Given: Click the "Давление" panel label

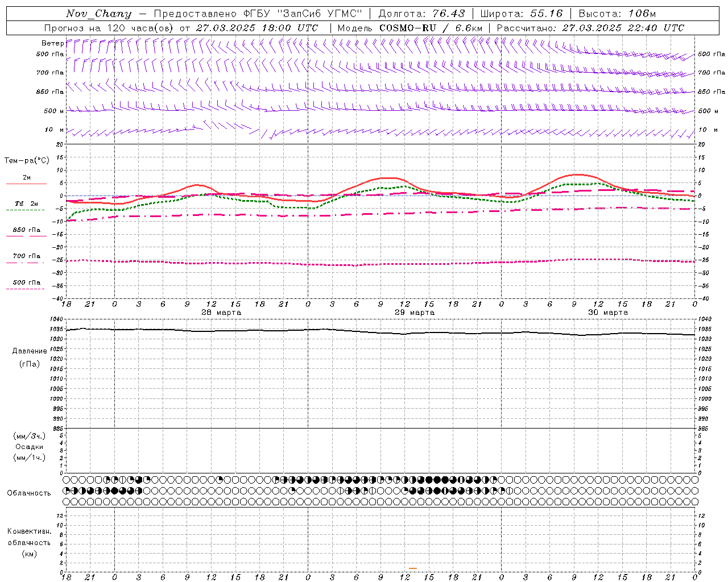Looking at the screenshot, I should click(x=30, y=351).
